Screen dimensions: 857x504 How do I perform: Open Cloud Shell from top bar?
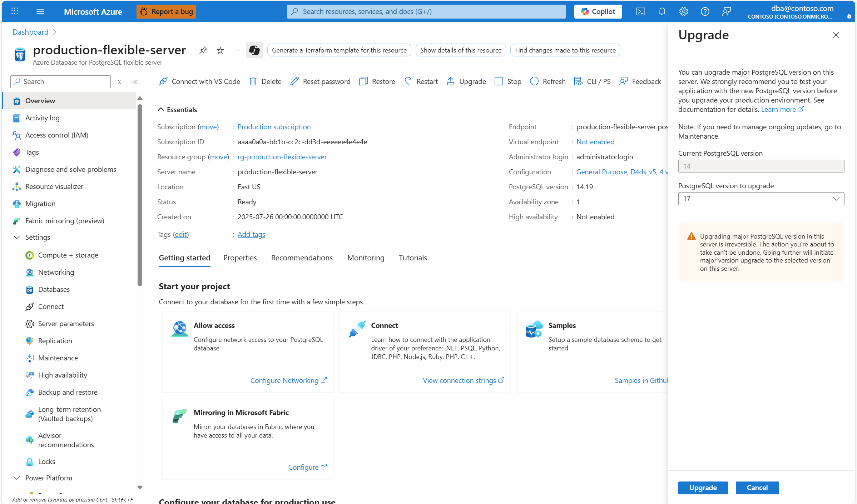(640, 11)
